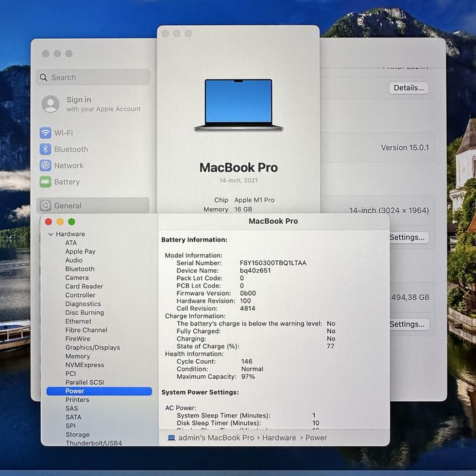Click the Network globe icon in System Settings
The height and width of the screenshot is (476, 476).
pyautogui.click(x=46, y=165)
